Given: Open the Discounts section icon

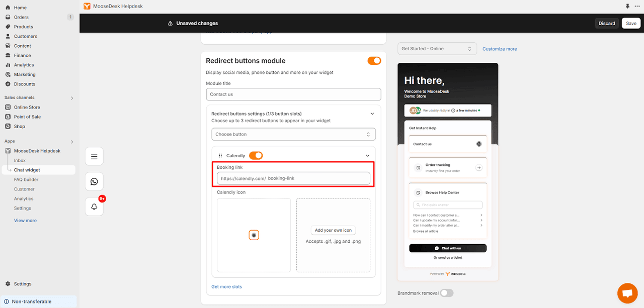Looking at the screenshot, I should 8,84.
